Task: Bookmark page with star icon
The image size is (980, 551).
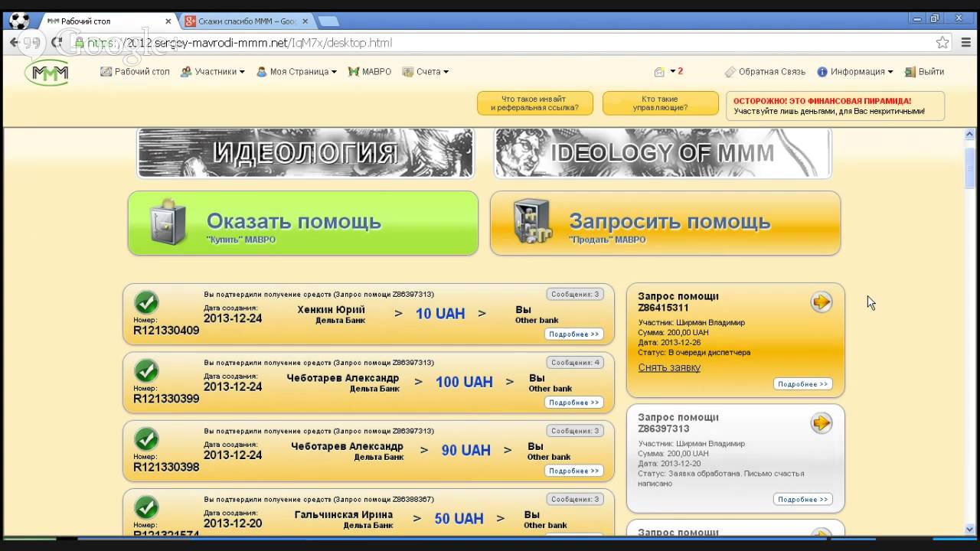Action: [942, 43]
